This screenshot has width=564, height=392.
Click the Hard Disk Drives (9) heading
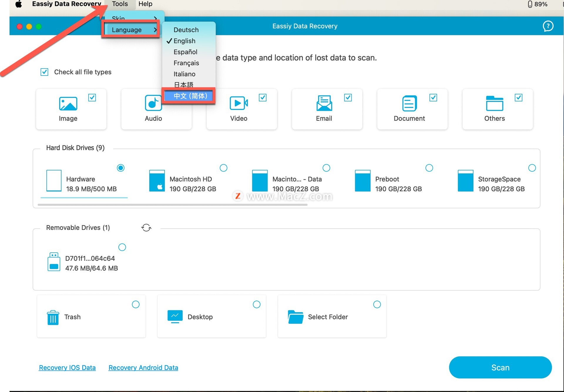(75, 148)
